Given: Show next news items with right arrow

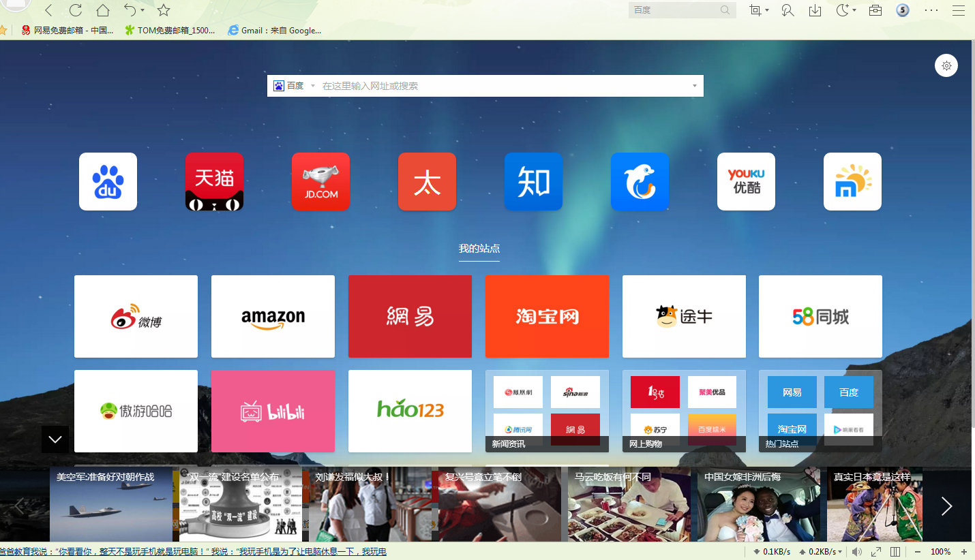Looking at the screenshot, I should point(946,505).
